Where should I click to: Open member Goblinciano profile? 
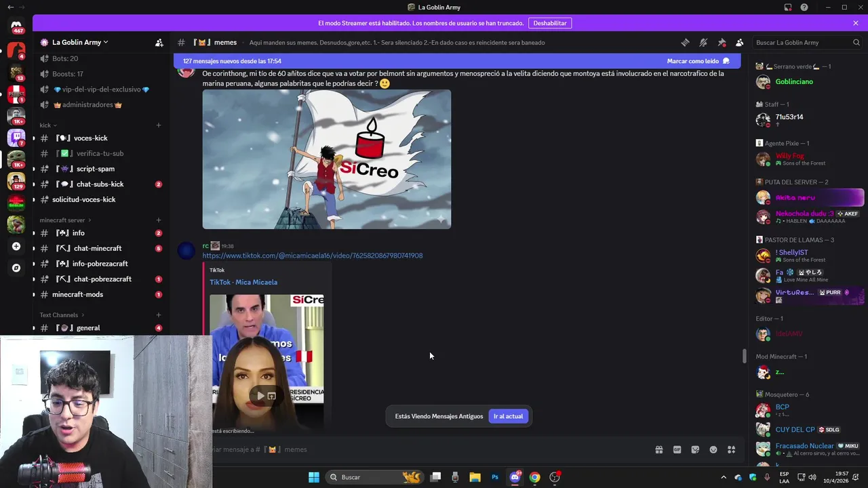[809, 82]
